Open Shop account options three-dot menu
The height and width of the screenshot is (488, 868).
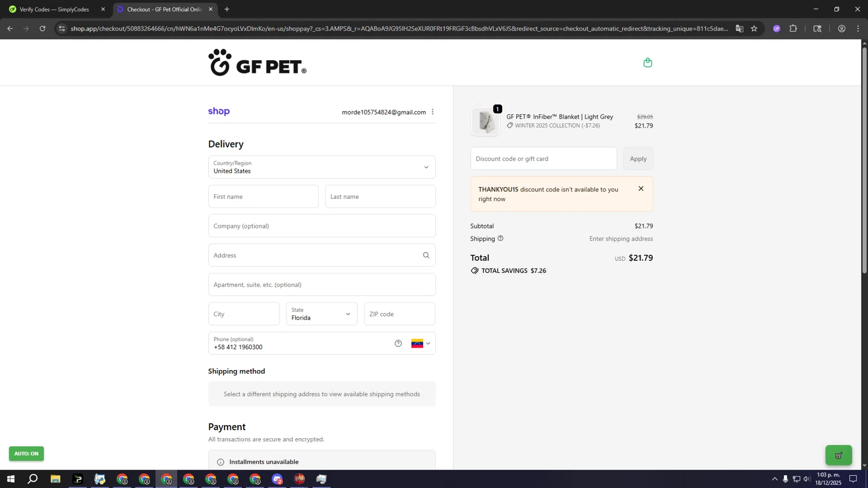(432, 112)
